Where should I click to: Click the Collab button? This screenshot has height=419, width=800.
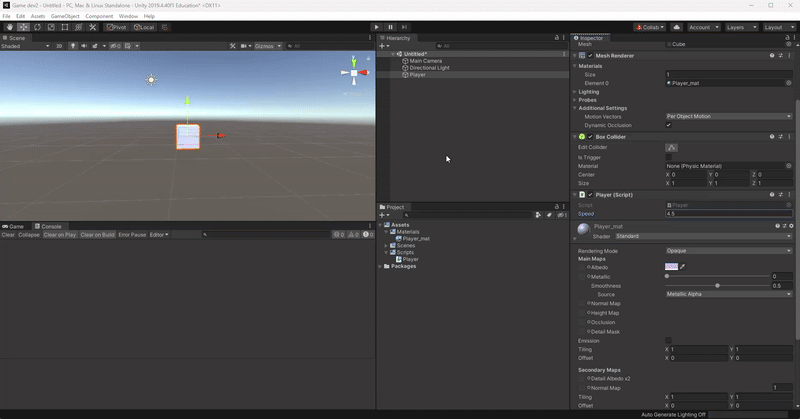point(649,27)
